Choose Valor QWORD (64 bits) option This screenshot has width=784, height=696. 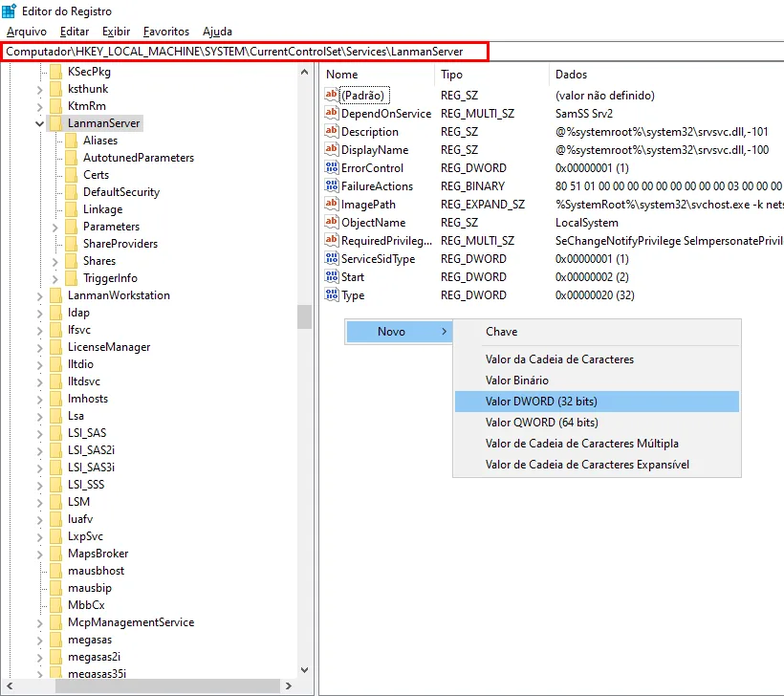(597, 423)
